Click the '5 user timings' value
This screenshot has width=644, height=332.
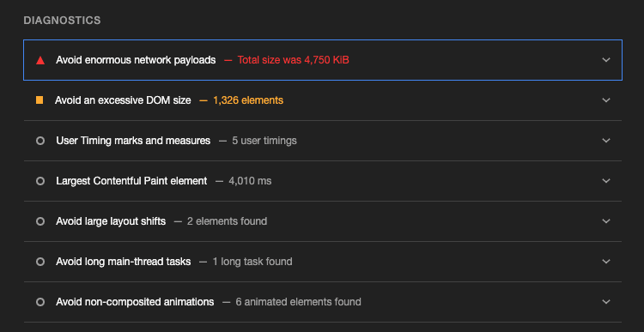click(264, 141)
